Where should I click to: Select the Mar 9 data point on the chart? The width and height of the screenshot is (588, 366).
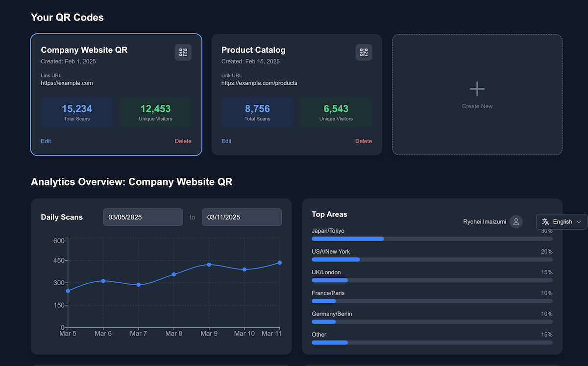[x=209, y=265]
